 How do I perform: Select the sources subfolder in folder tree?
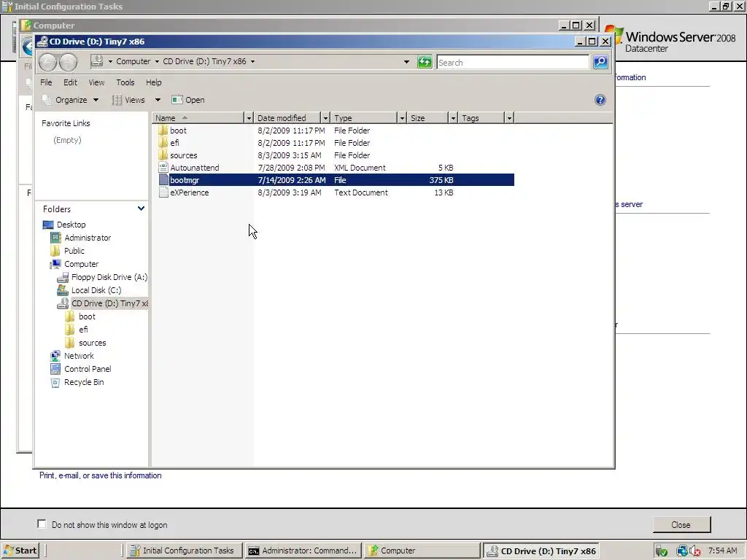tap(93, 343)
